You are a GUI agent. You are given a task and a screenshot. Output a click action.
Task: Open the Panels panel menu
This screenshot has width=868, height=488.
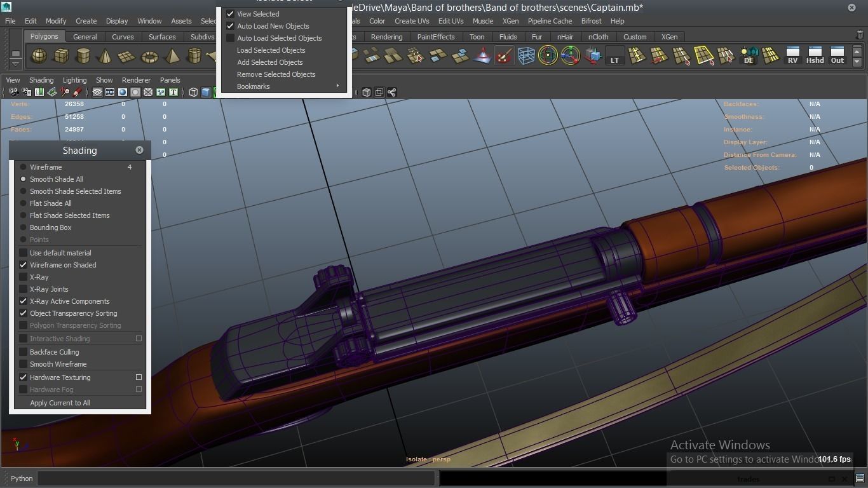pyautogui.click(x=170, y=80)
